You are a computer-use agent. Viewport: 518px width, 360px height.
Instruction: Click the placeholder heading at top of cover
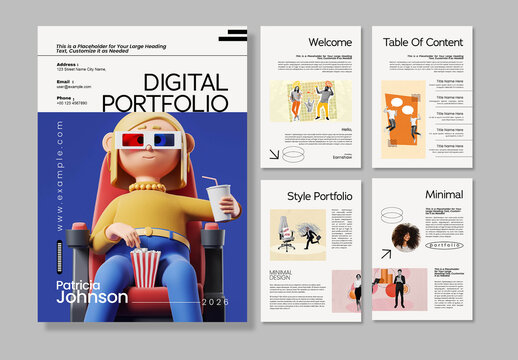(x=111, y=49)
